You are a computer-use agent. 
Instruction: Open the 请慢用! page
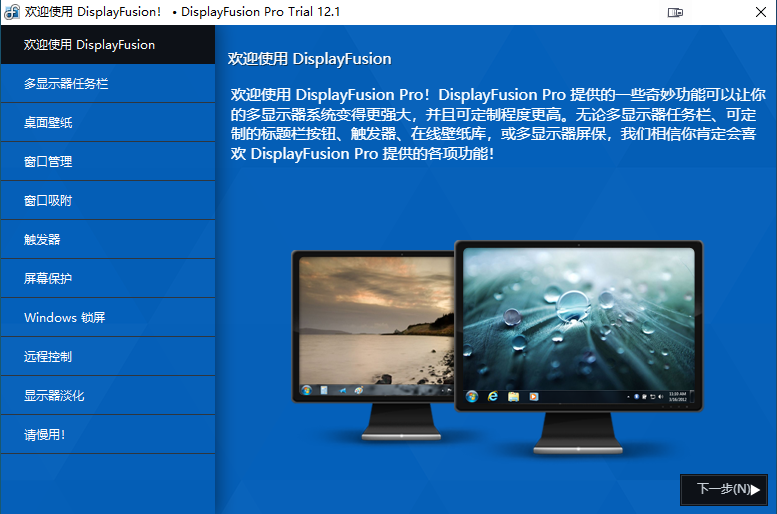108,435
